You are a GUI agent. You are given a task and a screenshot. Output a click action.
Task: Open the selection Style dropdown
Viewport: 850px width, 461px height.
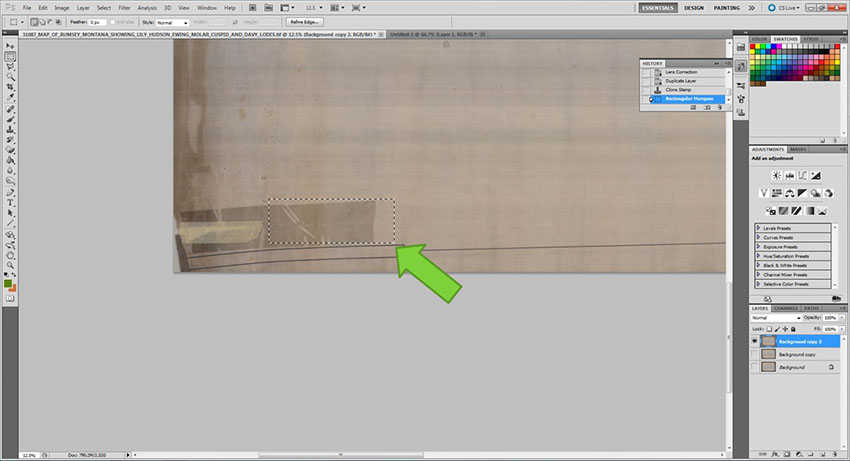(170, 21)
